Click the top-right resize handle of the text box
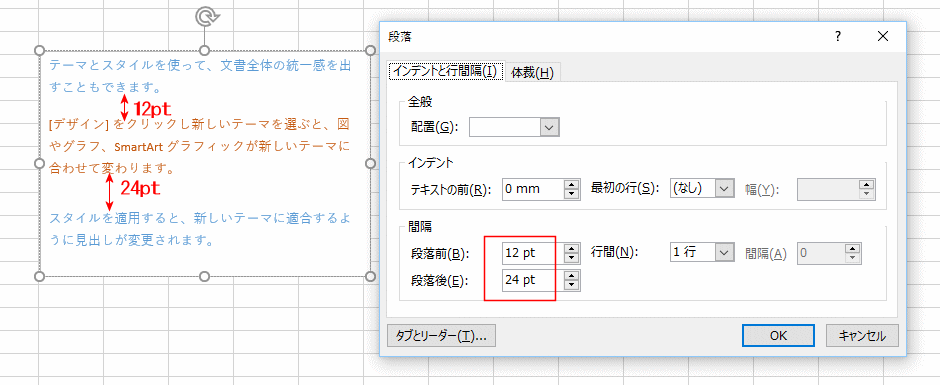Screen dimensions: 940x385 coord(370,50)
